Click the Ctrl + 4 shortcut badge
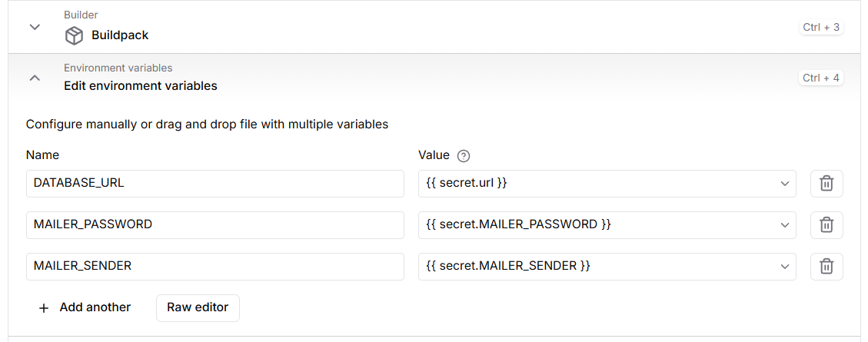 821,78
